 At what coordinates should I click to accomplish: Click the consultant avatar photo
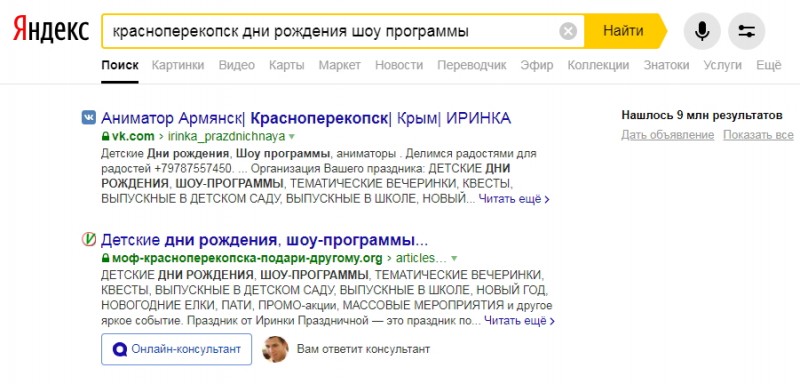[x=275, y=349]
